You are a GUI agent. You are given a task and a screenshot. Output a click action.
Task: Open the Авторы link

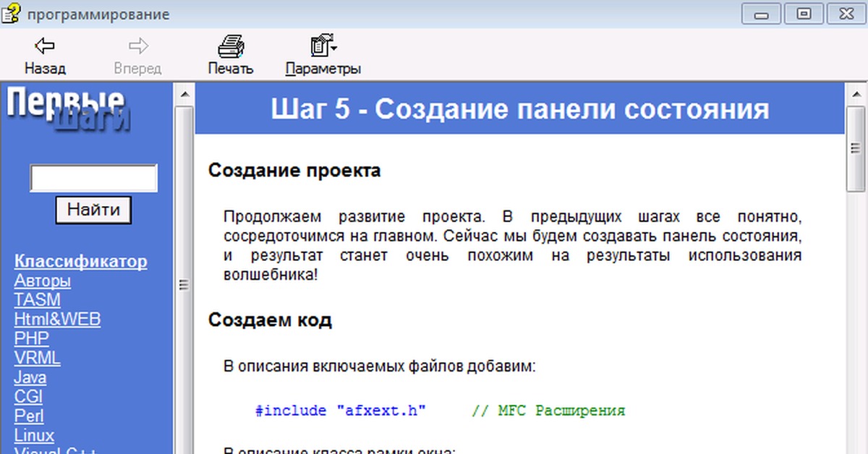click(x=42, y=280)
